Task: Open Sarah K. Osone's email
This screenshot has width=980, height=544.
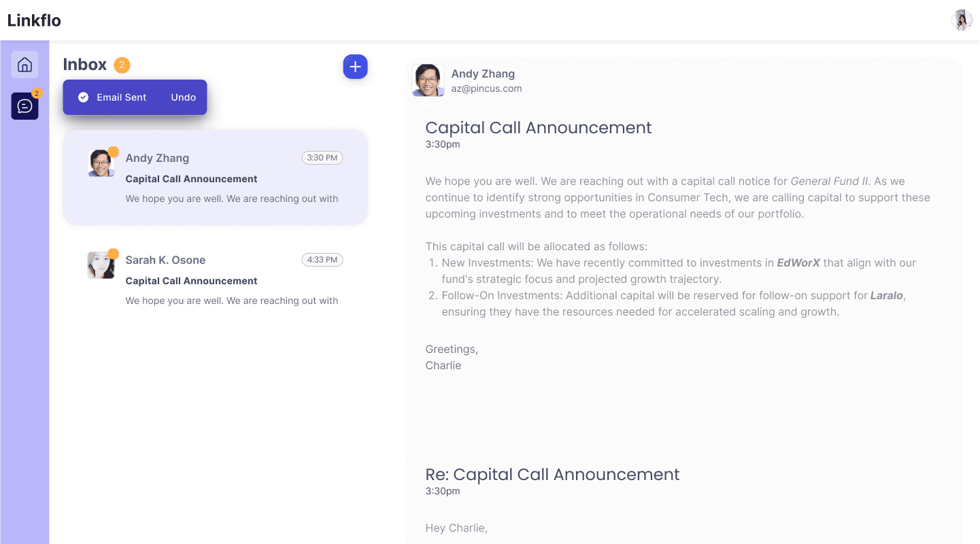Action: coord(215,279)
